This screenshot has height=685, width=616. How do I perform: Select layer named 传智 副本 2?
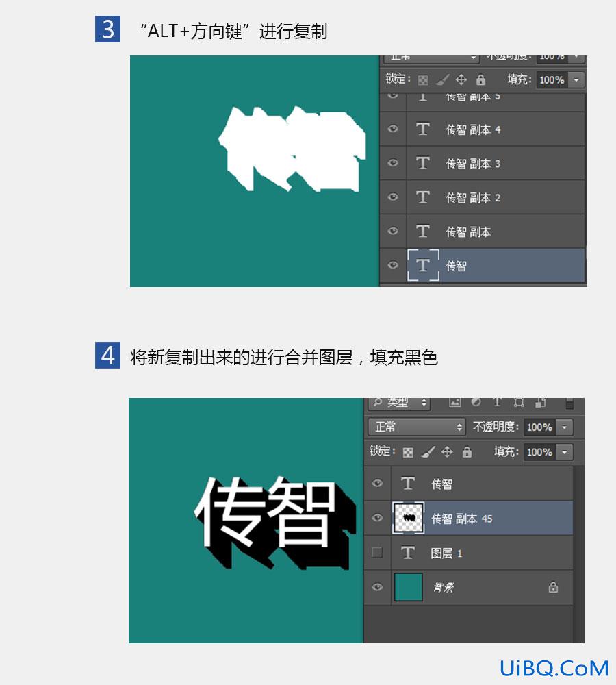coord(473,197)
